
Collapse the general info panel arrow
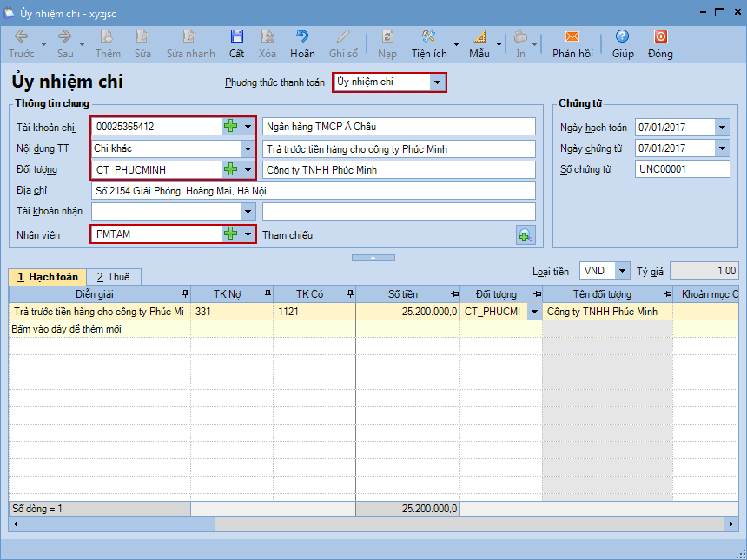[x=373, y=258]
